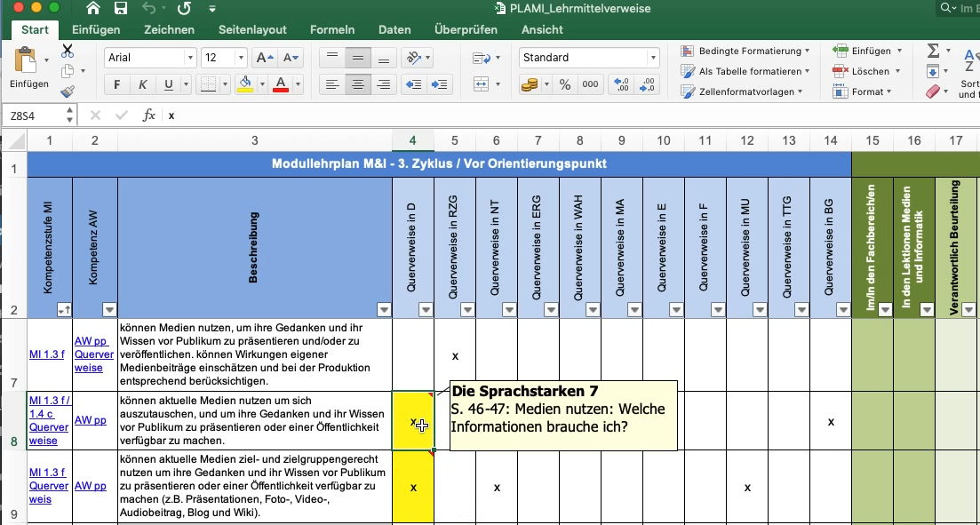Decrease decimal places
This screenshot has height=525, width=980.
point(647,84)
